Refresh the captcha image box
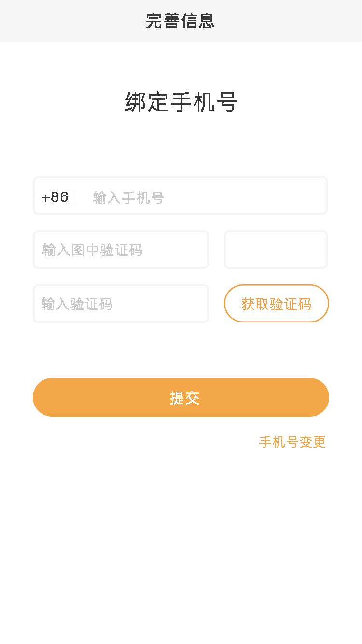 click(276, 250)
